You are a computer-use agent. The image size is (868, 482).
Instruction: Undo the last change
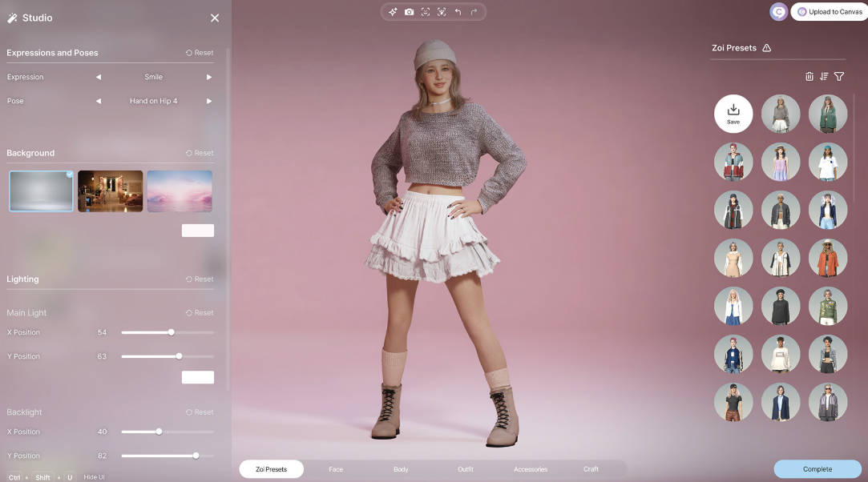[458, 12]
